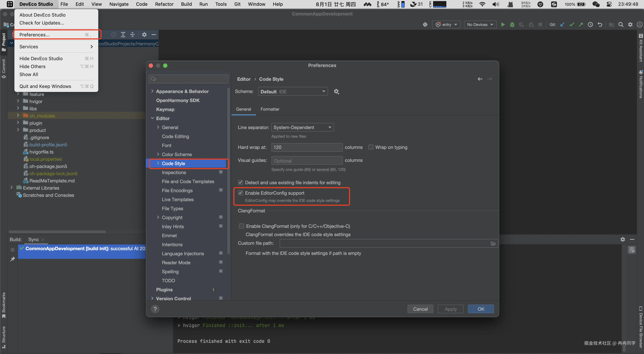
Task: Choose Check for Updates menu item
Action: pos(42,23)
